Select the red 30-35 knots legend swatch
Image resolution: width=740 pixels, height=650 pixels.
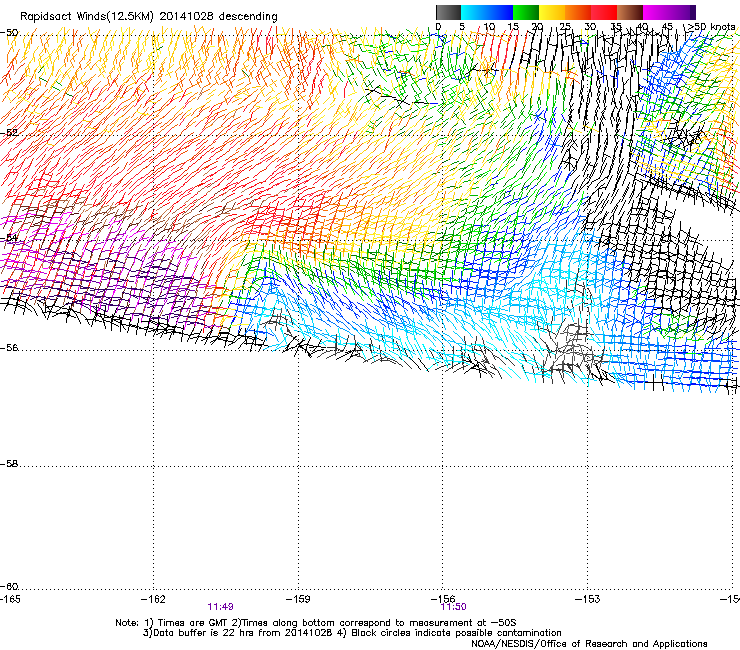tap(604, 12)
